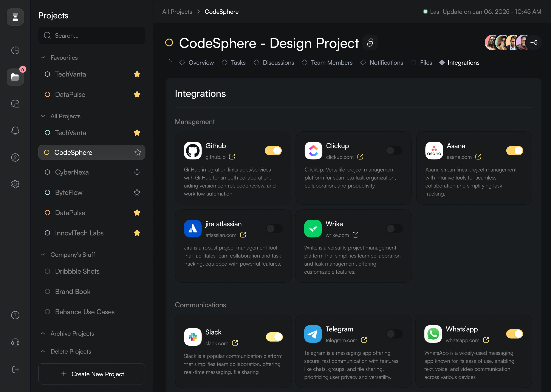The height and width of the screenshot is (392, 551).
Task: Switch to the Tasks tab
Action: click(x=234, y=62)
